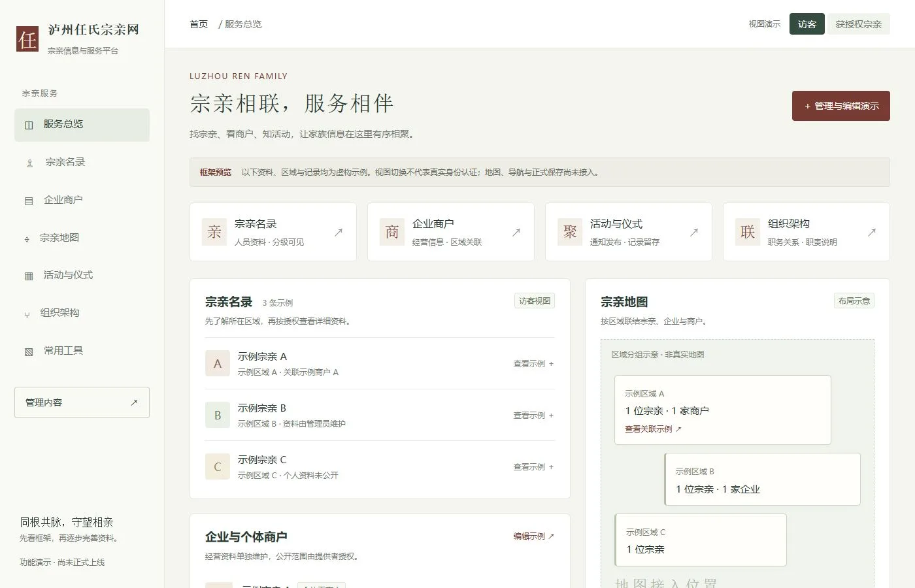Click the arrow icon on 活动与仪式 card
Screen dimensions: 915x588
(694, 232)
